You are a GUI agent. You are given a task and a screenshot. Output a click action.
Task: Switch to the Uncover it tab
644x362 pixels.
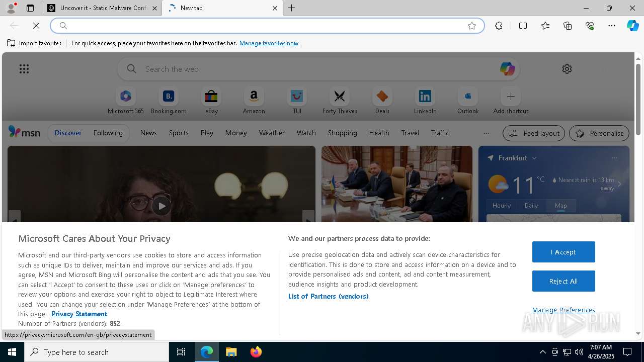[103, 8]
